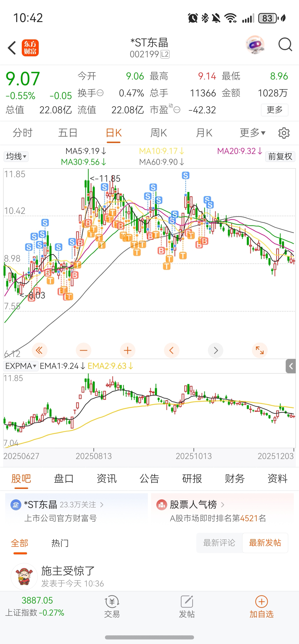299x644 pixels.
Task: Open the 公告 section tab
Action: pyautogui.click(x=149, y=478)
